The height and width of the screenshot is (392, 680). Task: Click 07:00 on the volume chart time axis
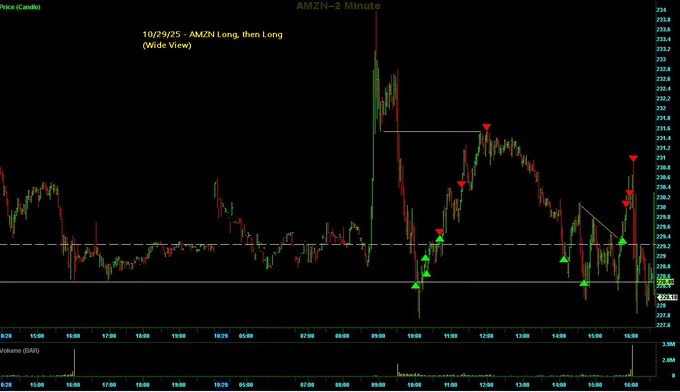(307, 385)
